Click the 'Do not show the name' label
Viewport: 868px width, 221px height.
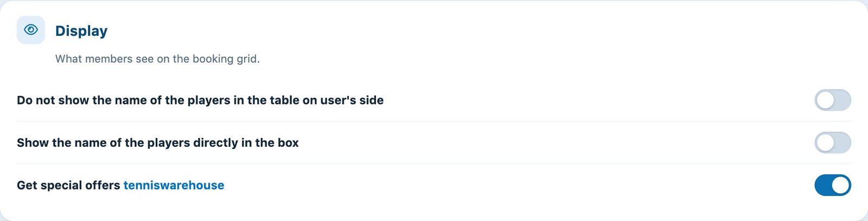pos(200,100)
